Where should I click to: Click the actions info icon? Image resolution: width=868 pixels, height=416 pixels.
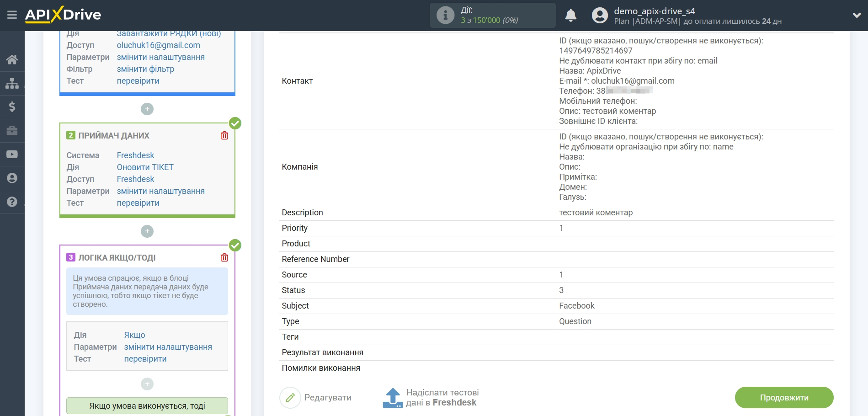(445, 15)
